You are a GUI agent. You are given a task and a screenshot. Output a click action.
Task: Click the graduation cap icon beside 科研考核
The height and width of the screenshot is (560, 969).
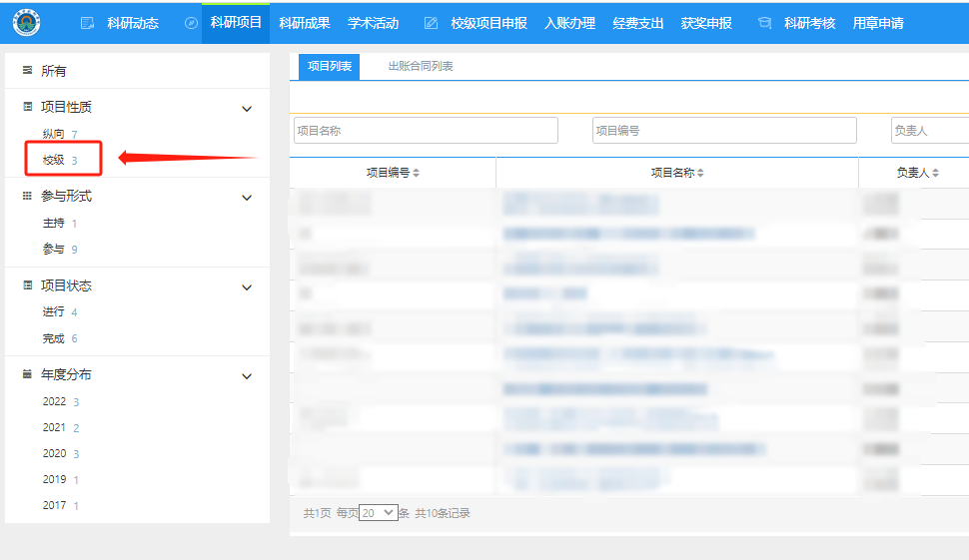pos(764,23)
